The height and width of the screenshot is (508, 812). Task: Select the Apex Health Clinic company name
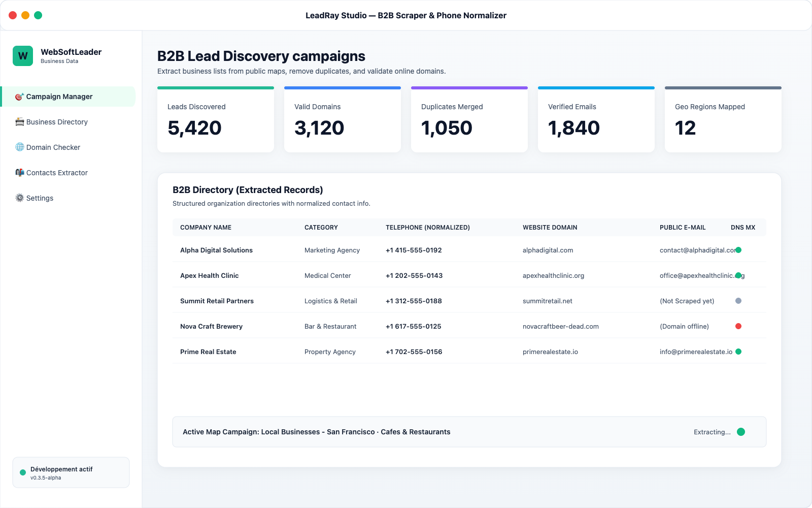point(209,275)
